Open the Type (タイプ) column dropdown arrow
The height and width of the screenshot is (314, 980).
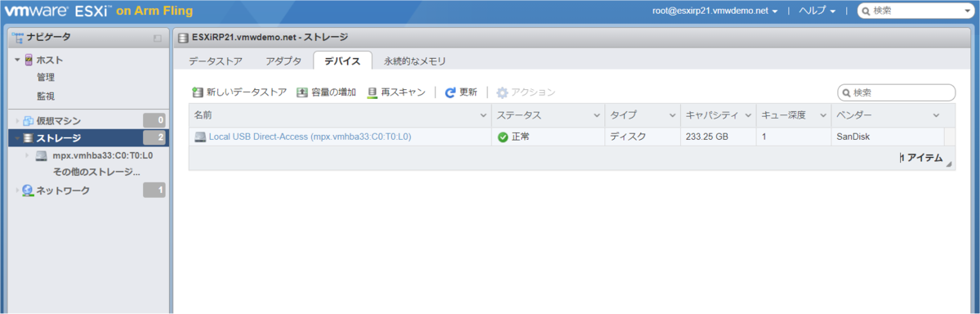pyautogui.click(x=672, y=116)
